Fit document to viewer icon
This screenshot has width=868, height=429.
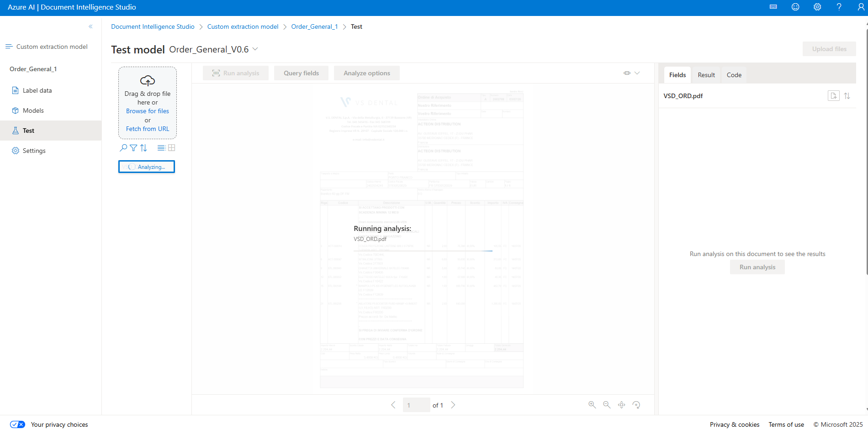coord(622,405)
